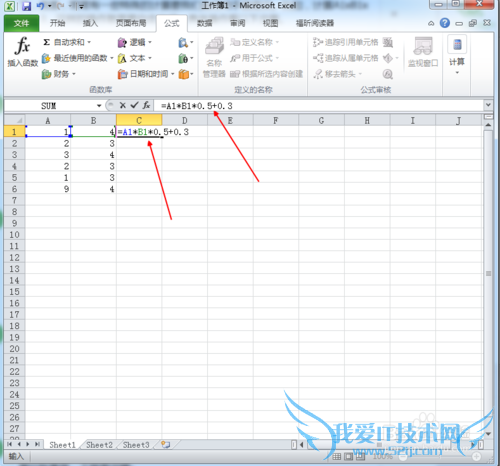
Task: Expand the Remove Arrows dropdown arrow
Action: pos(361,74)
